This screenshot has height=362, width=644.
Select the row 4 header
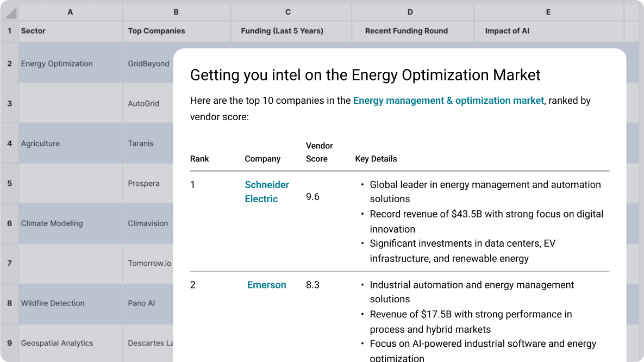[x=9, y=143]
